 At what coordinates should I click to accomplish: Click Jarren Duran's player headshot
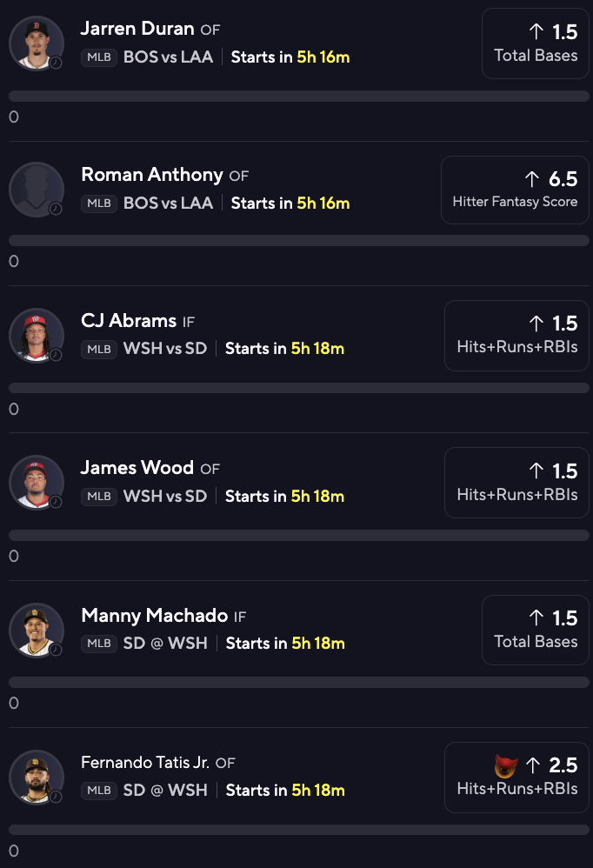[37, 43]
